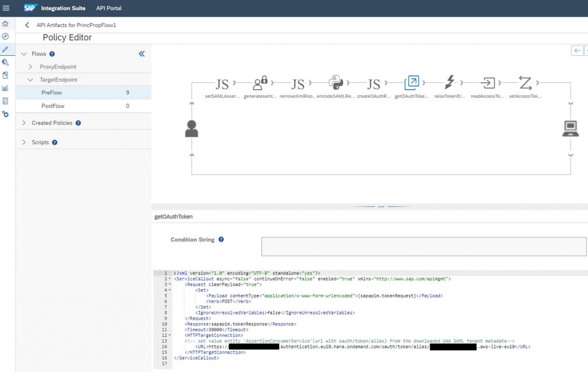The image size is (588, 372).
Task: Collapse the Flows section
Action: 24,54
